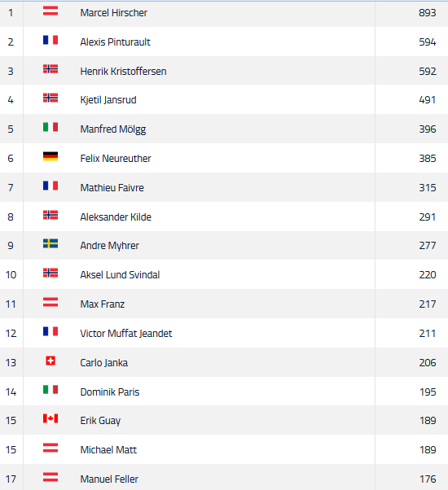Click rank number 10 cell

tap(11, 274)
